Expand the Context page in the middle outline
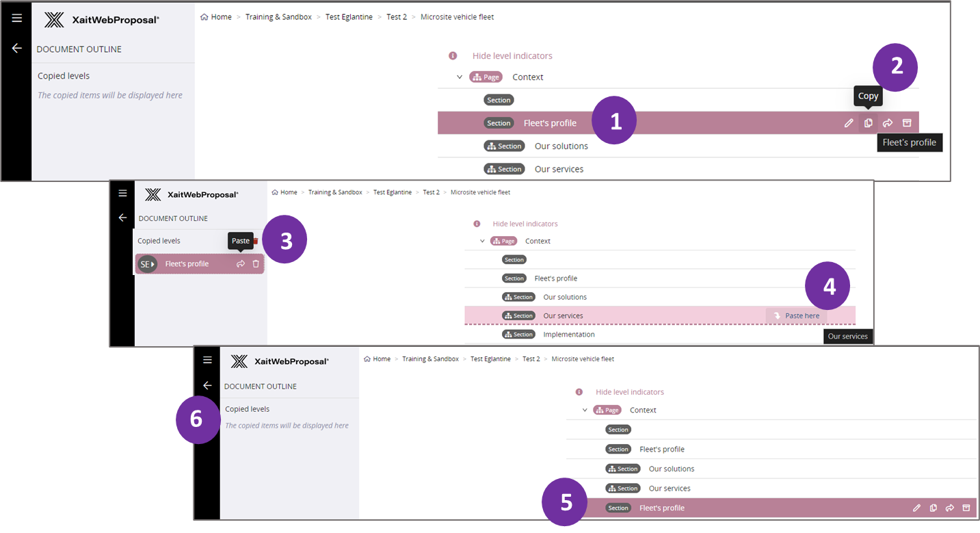This screenshot has height=533, width=980. pyautogui.click(x=483, y=240)
